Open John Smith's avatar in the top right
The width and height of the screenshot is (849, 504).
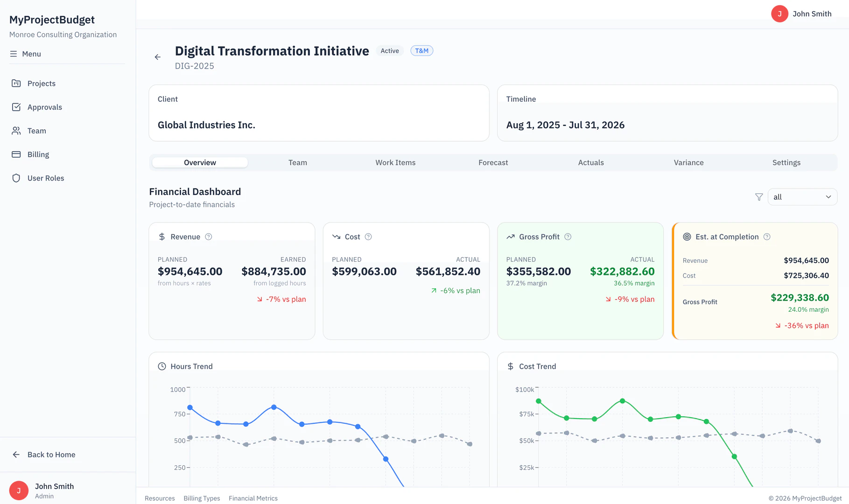[779, 14]
